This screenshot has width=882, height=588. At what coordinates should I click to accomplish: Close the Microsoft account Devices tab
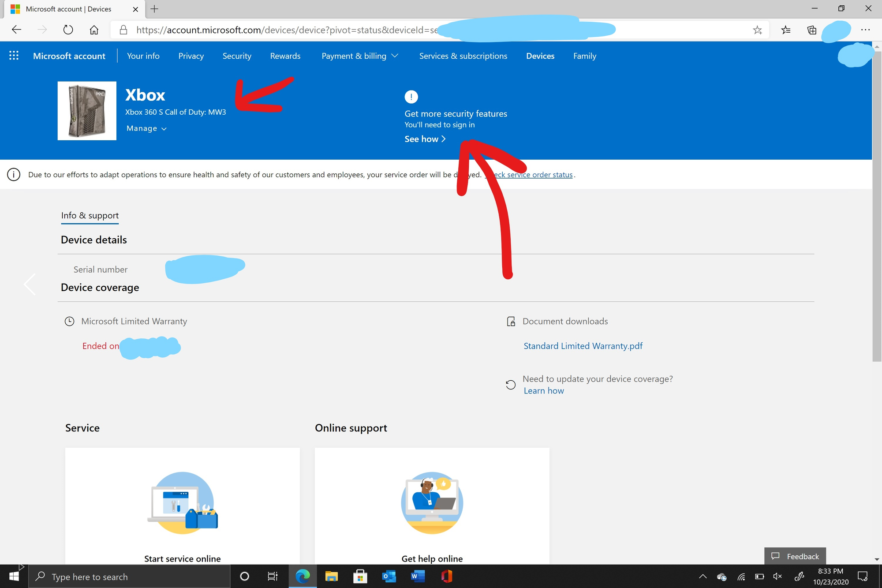[x=135, y=9]
